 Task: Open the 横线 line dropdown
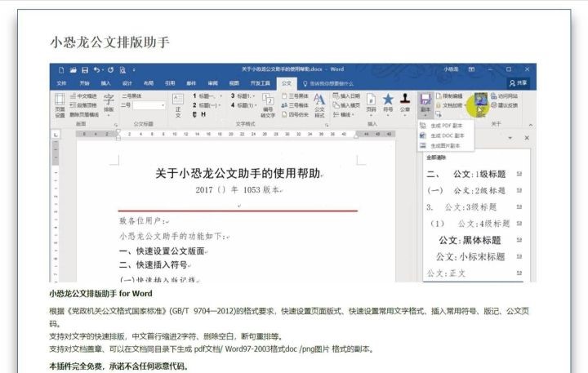coord(344,114)
